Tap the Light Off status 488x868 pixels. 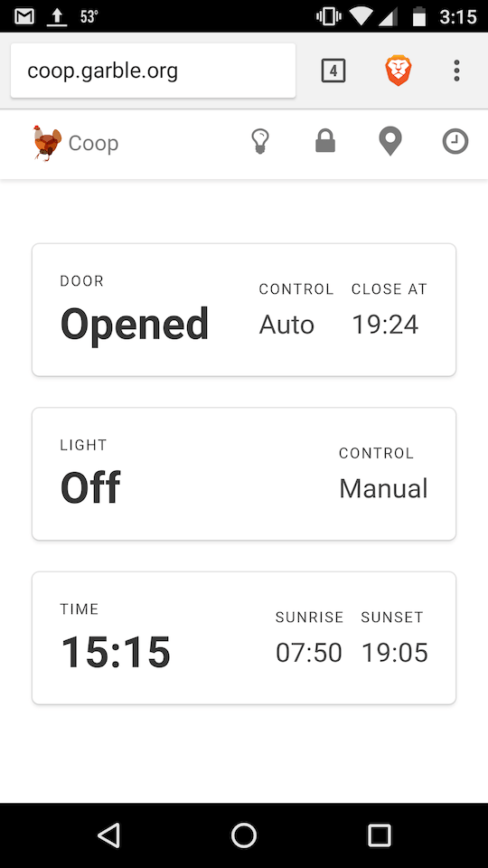tap(90, 487)
